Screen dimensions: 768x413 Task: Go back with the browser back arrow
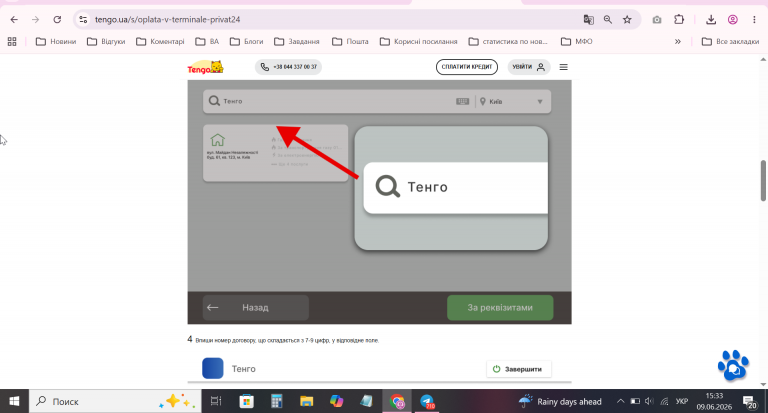pos(14,20)
